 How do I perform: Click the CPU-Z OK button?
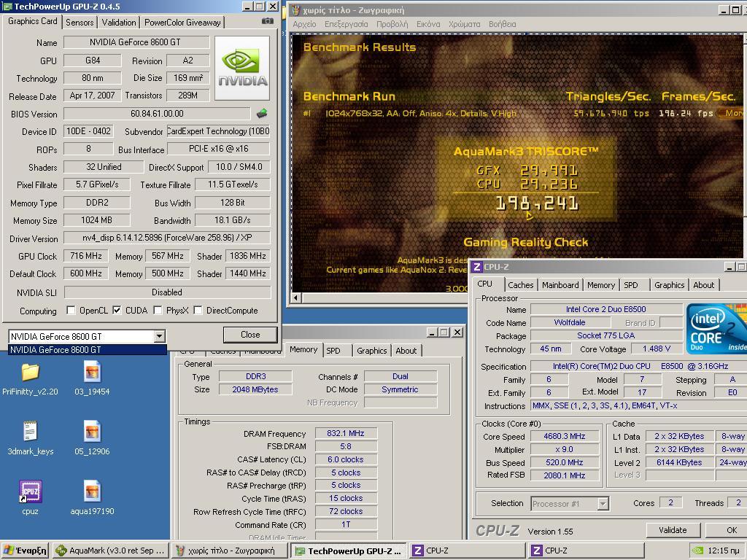tap(727, 530)
